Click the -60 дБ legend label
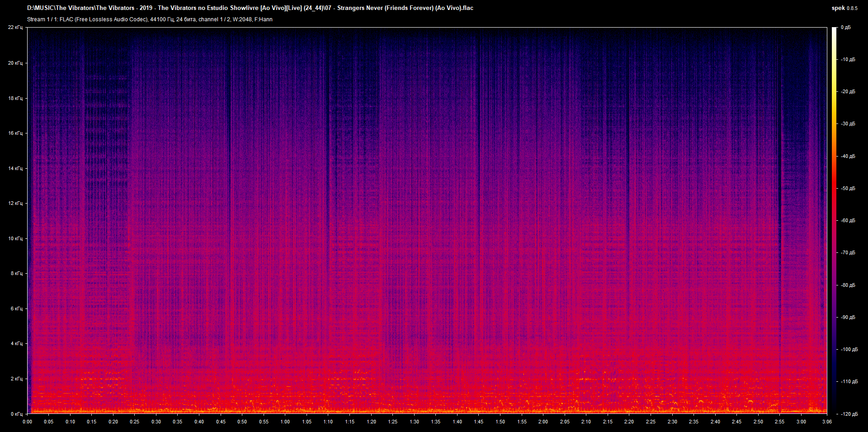 click(x=848, y=220)
